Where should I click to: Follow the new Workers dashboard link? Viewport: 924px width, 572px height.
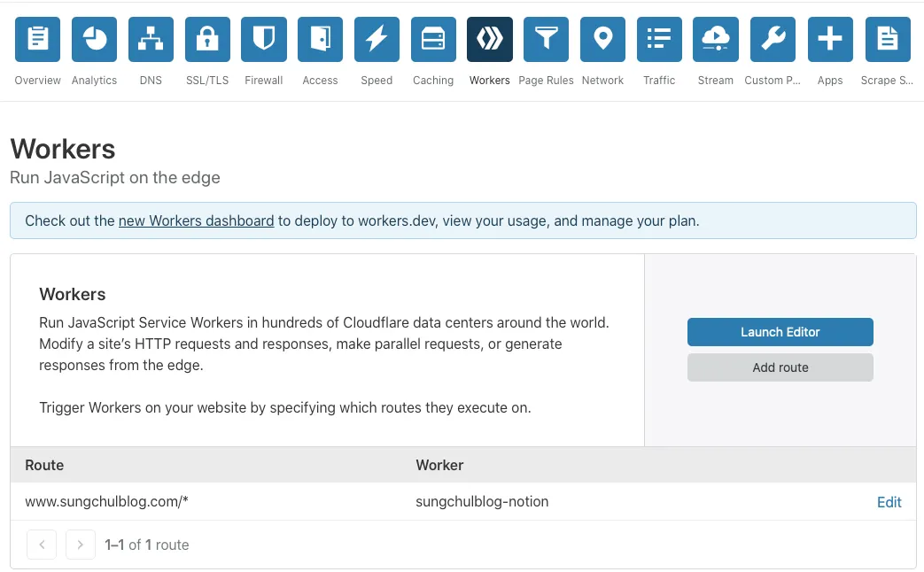(x=196, y=220)
